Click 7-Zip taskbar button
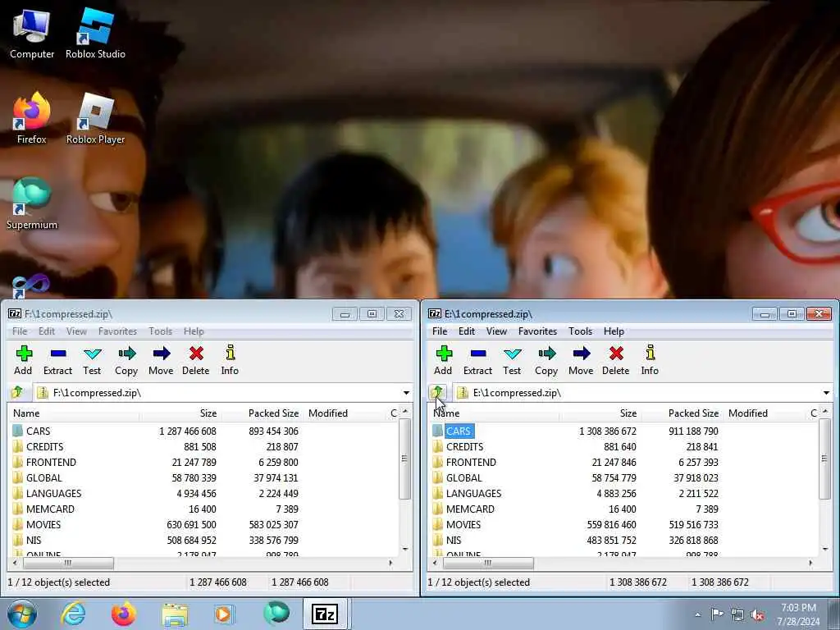The height and width of the screenshot is (630, 840). point(326,614)
